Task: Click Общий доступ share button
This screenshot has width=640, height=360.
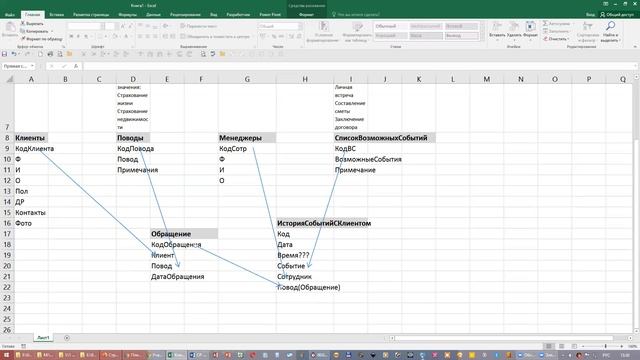Action: 617,14
